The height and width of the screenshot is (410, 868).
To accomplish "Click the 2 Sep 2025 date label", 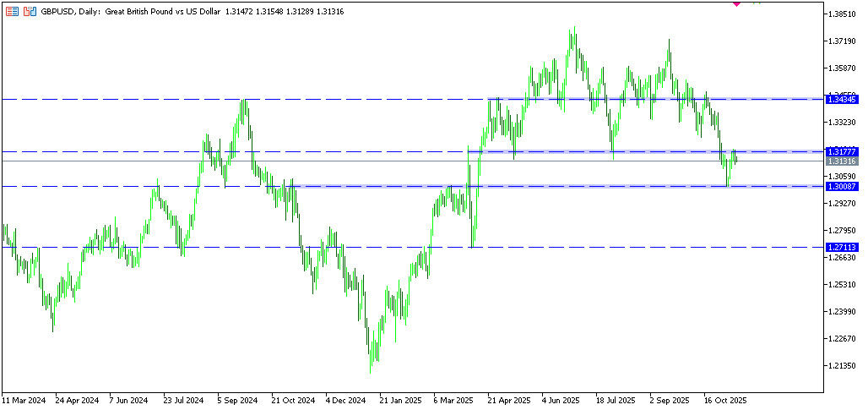I will 670,400.
